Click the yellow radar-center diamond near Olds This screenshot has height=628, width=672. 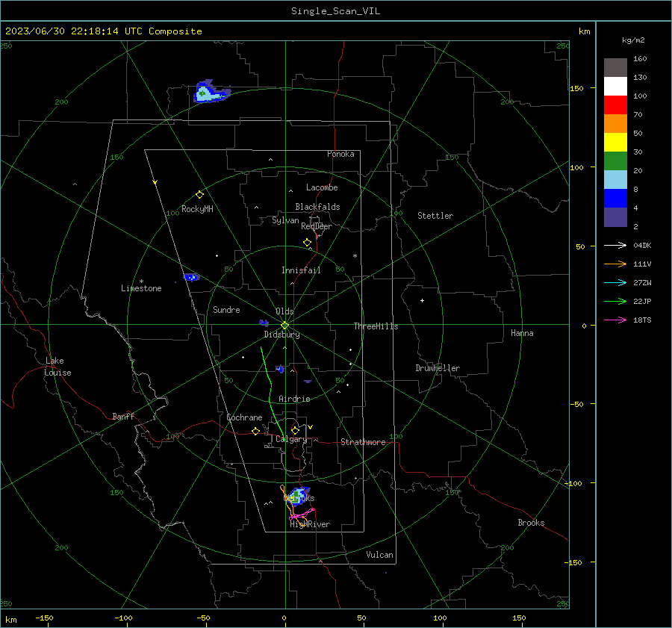(284, 326)
